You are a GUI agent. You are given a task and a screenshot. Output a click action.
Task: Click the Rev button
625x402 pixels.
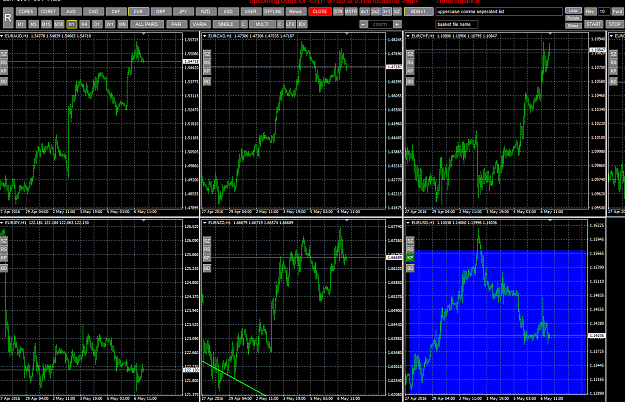point(590,12)
